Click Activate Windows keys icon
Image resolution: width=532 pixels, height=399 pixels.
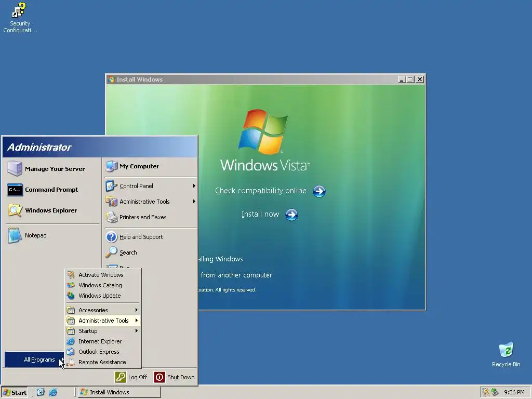71,275
